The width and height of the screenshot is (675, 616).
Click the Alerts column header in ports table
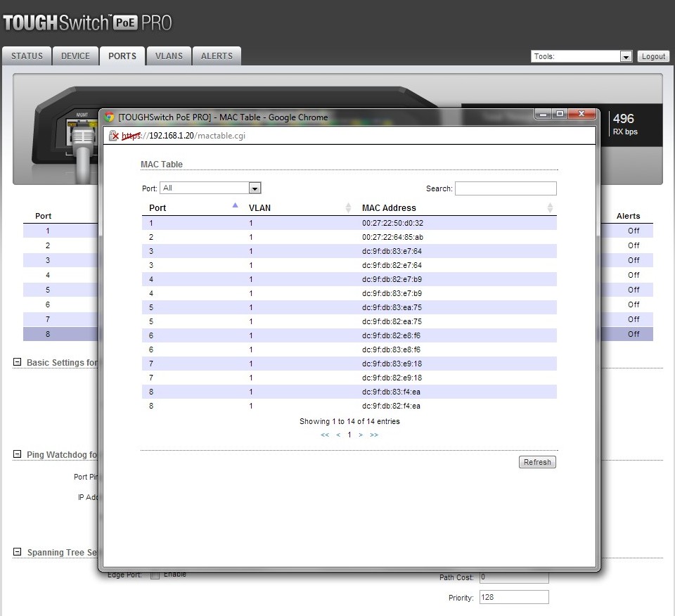coord(628,216)
